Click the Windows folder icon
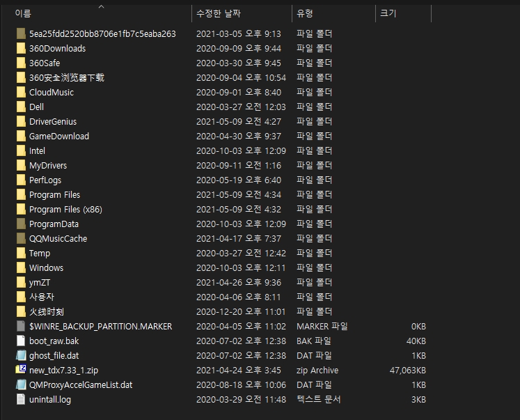520x420 pixels. point(21,267)
